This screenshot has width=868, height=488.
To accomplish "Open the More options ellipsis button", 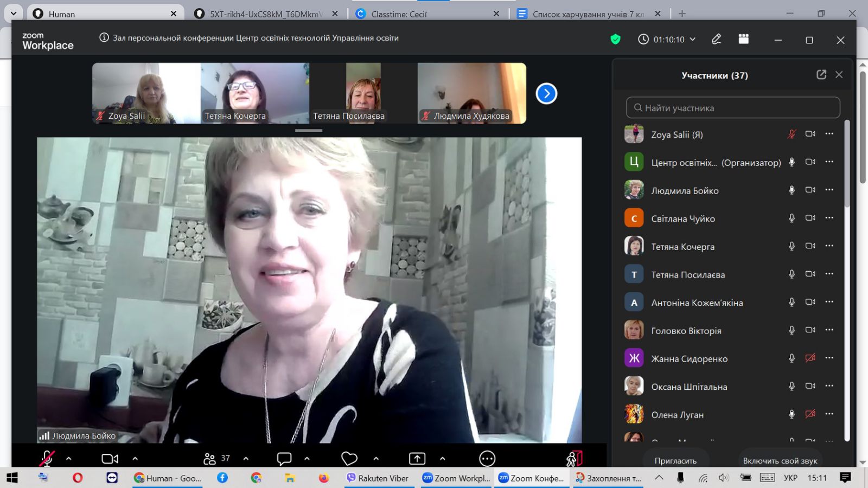I will pyautogui.click(x=487, y=459).
